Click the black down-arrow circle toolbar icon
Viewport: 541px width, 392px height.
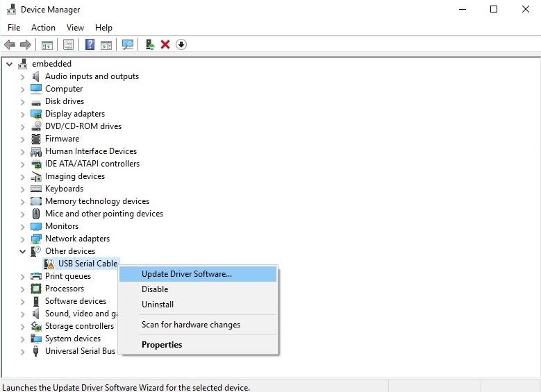(x=181, y=44)
